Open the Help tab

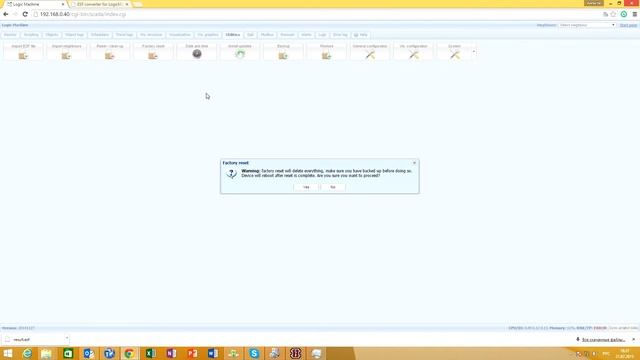click(361, 35)
